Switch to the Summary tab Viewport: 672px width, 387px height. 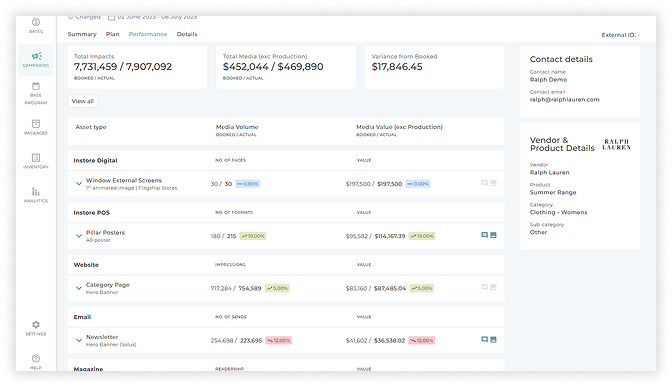tap(82, 34)
